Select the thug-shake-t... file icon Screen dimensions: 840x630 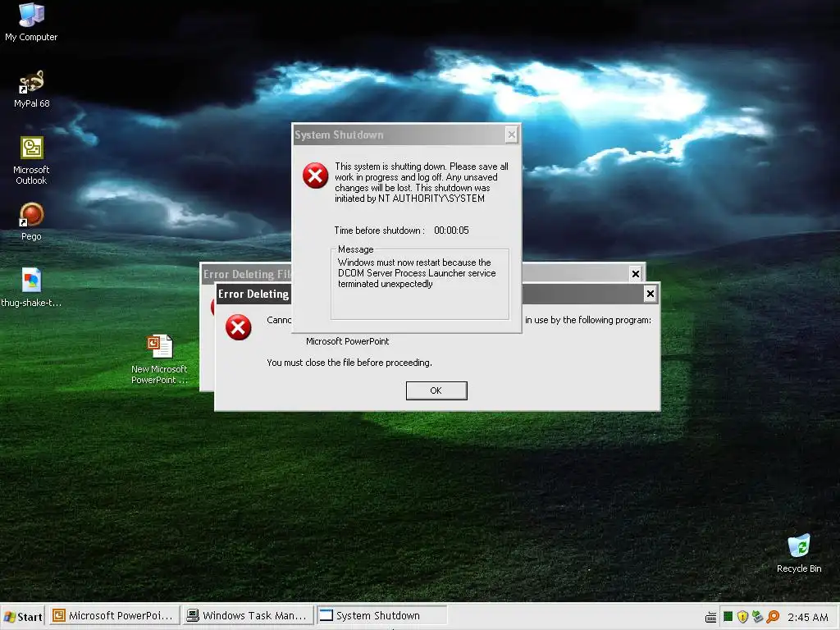click(x=31, y=288)
